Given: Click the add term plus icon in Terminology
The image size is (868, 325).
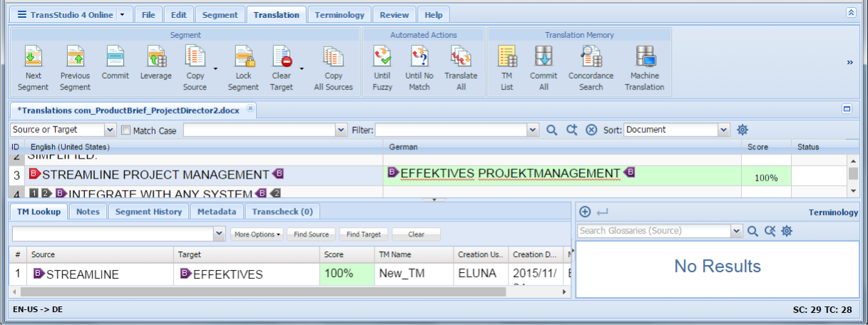Looking at the screenshot, I should (x=585, y=211).
